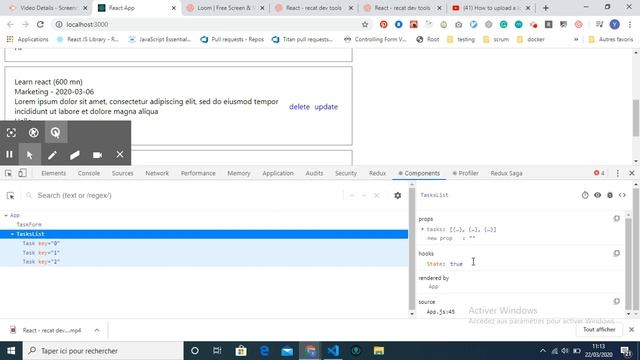Copy props to clipboard icon
The height and width of the screenshot is (360, 640).
[x=617, y=218]
